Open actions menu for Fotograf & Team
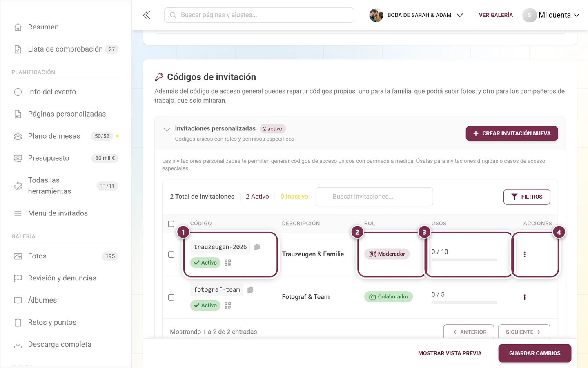This screenshot has height=368, width=588. point(524,297)
